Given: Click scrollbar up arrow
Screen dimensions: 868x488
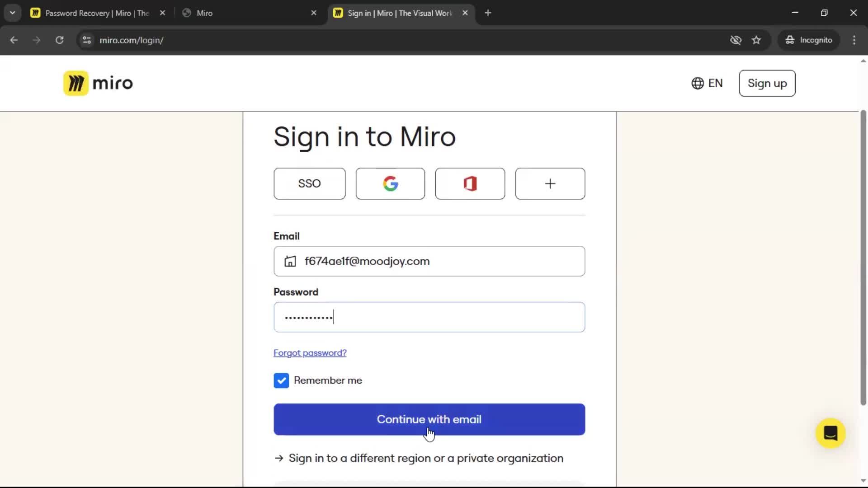Looking at the screenshot, I should click(863, 61).
